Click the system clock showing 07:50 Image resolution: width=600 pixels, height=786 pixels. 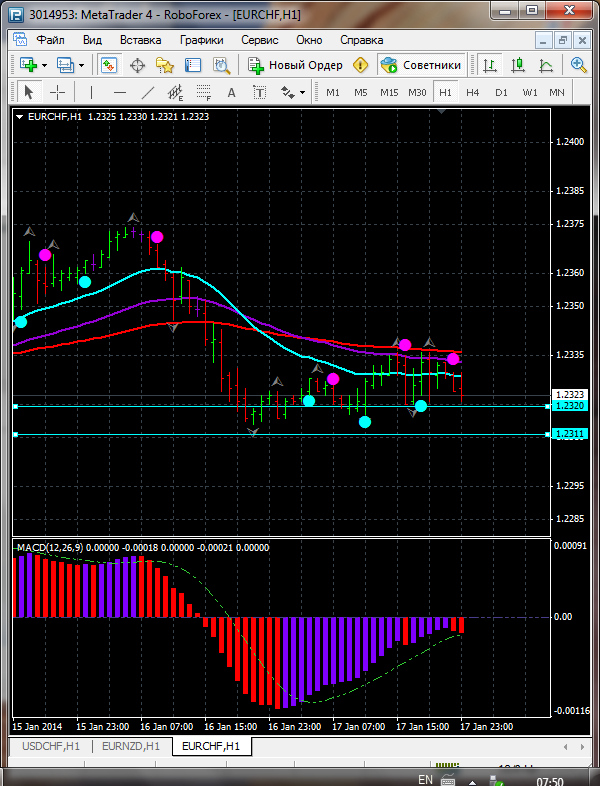point(549,781)
